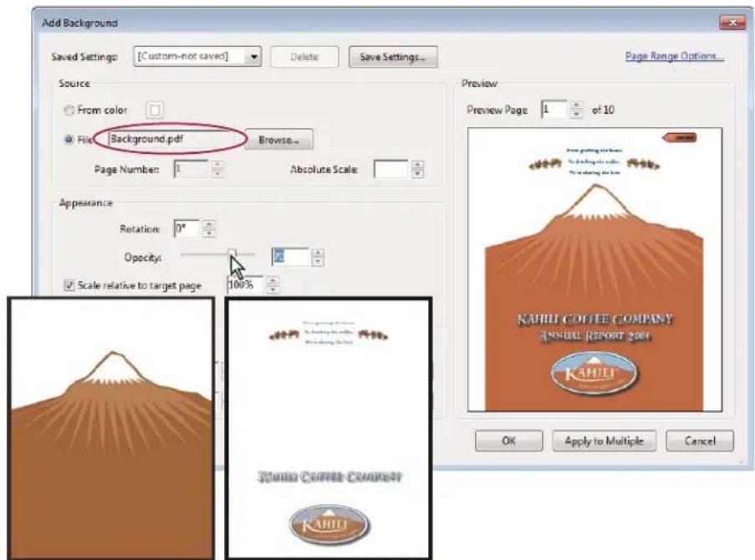The width and height of the screenshot is (755, 560).
Task: Click the disabled Delete button
Action: pos(304,57)
